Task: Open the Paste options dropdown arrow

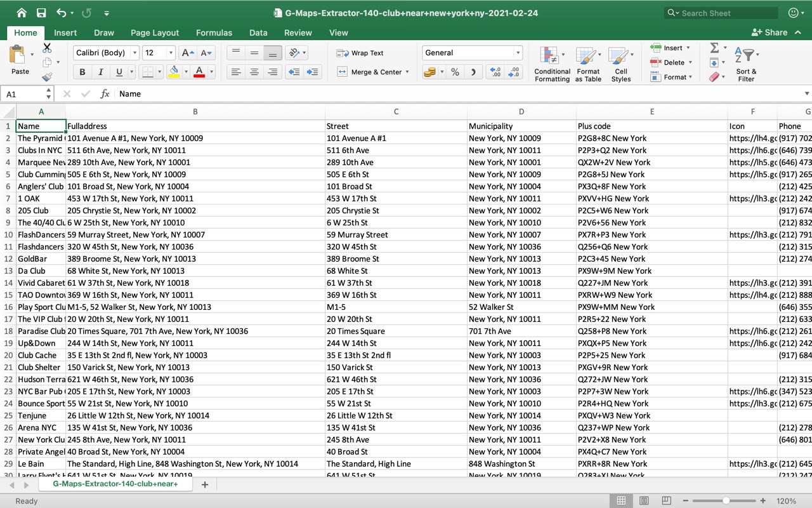Action: [x=32, y=55]
